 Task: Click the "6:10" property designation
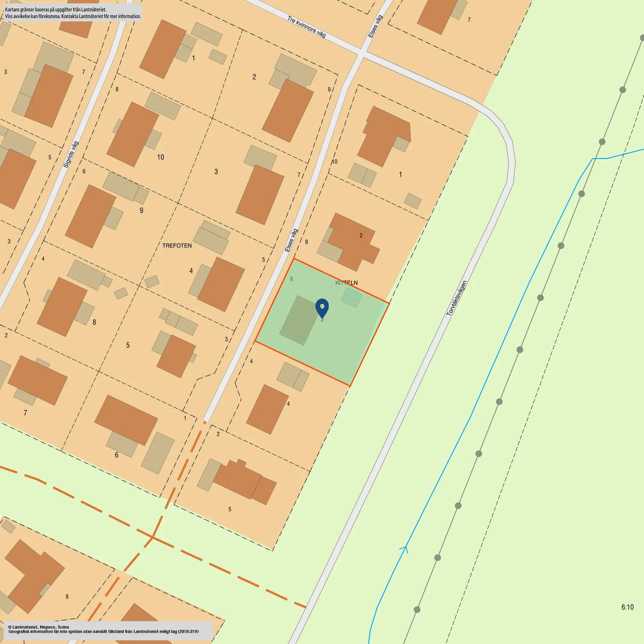pyautogui.click(x=628, y=607)
